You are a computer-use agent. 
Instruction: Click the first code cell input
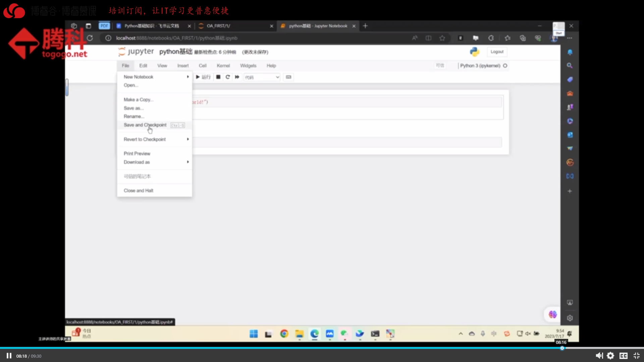click(x=347, y=102)
